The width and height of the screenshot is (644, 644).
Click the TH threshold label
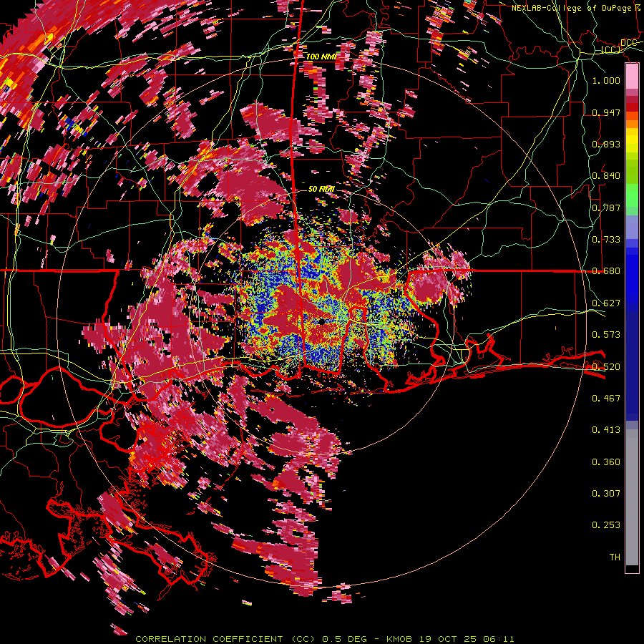click(x=615, y=557)
